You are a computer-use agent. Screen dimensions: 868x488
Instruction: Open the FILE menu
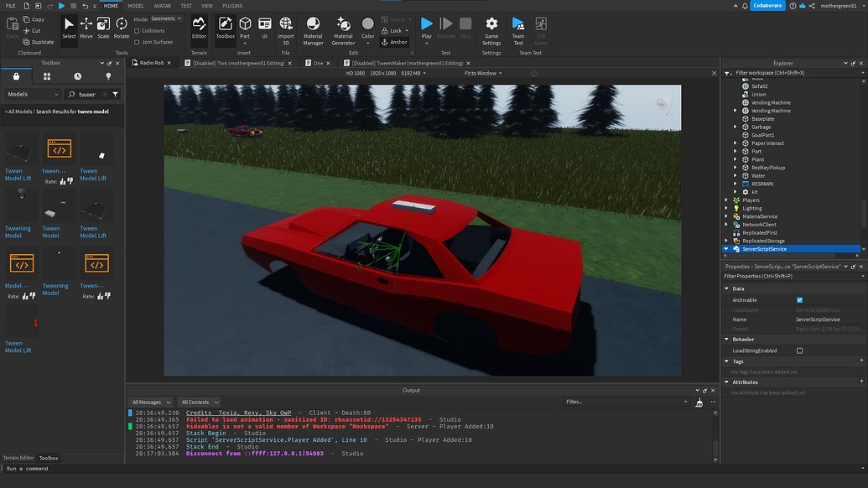(x=11, y=6)
